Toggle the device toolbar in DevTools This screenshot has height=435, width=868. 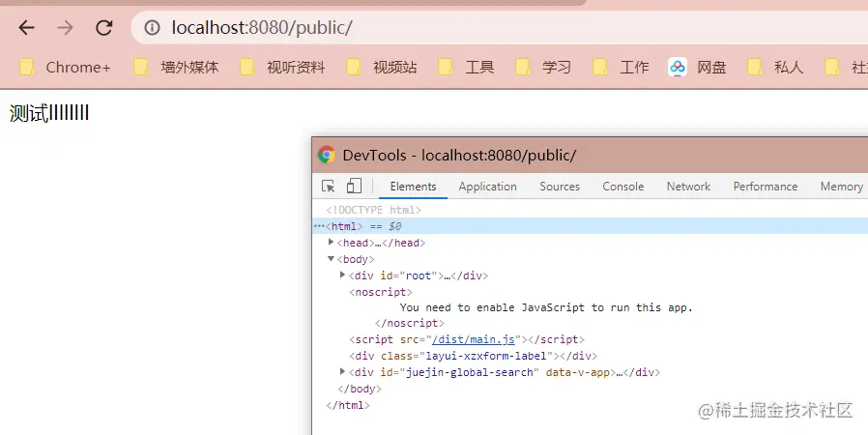[x=354, y=186]
